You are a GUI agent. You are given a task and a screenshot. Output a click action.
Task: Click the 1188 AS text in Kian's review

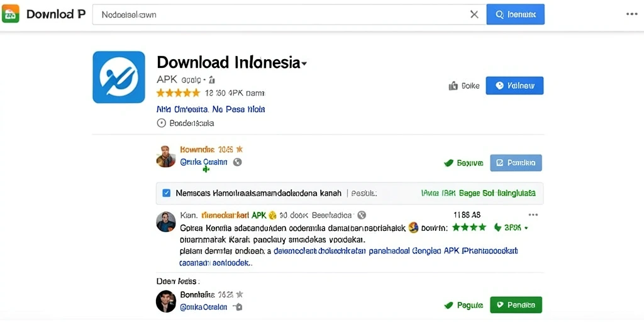467,215
